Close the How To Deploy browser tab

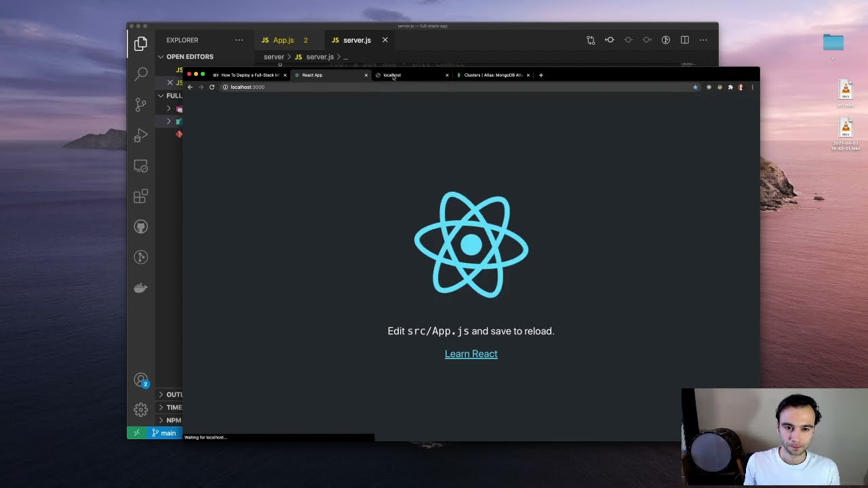pos(285,75)
